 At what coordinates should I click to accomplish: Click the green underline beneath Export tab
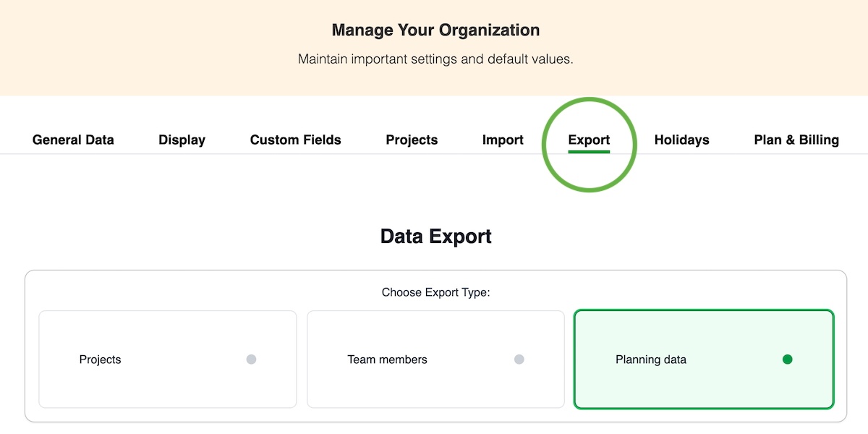click(589, 152)
